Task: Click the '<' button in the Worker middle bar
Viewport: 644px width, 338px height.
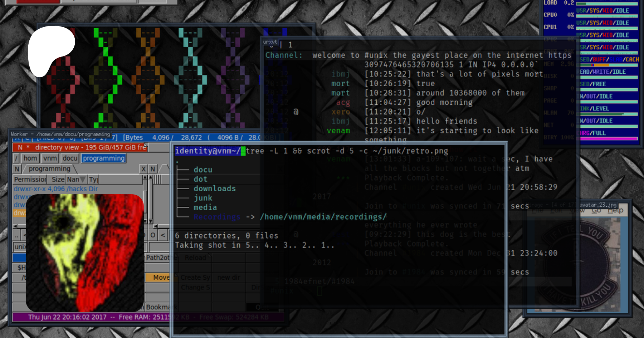Action: [163, 235]
